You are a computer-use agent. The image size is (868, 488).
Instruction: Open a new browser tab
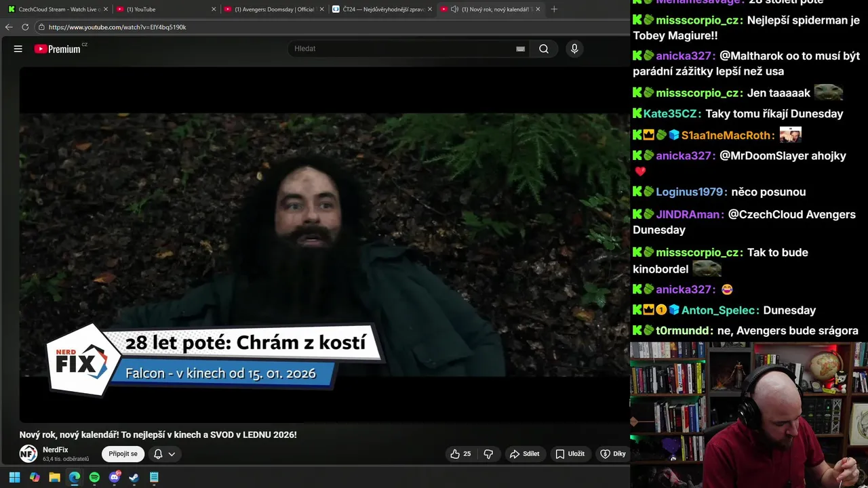click(554, 9)
